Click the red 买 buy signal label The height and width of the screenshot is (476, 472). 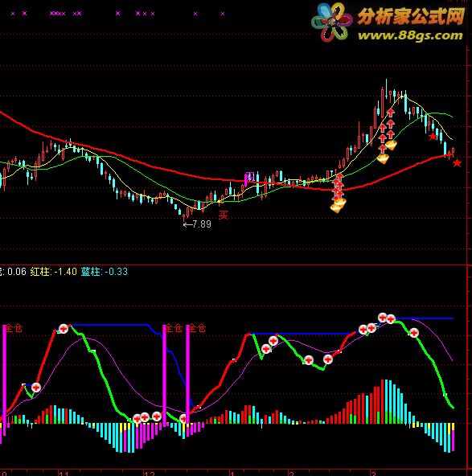[223, 215]
